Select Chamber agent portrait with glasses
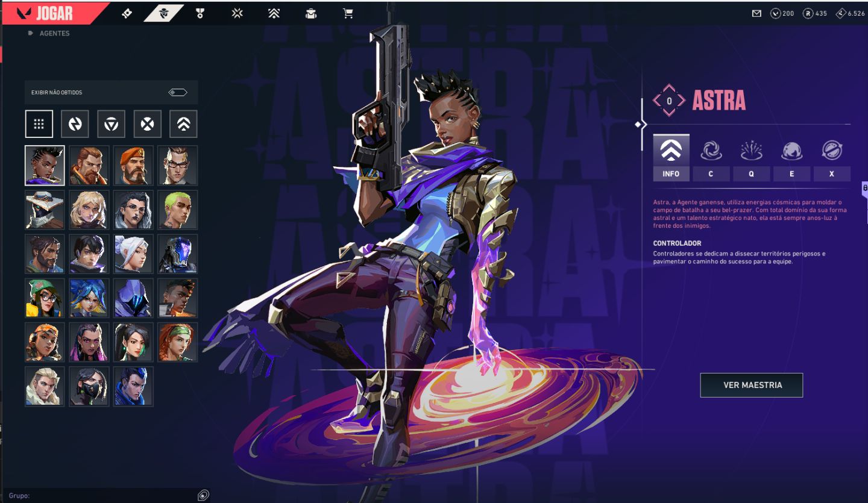The image size is (868, 503). click(x=178, y=165)
